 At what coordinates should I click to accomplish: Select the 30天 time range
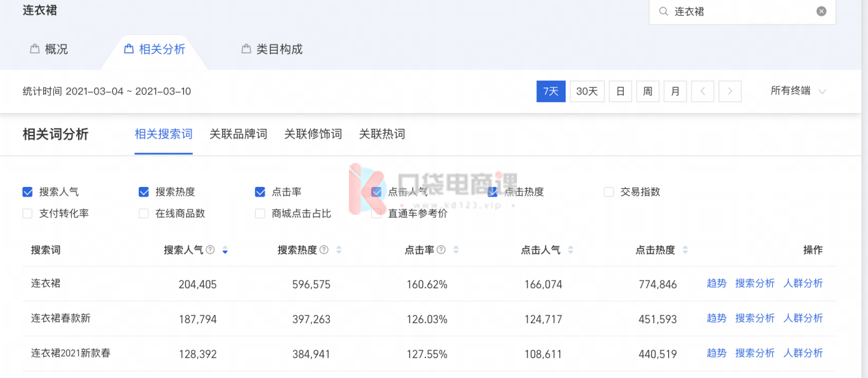tap(587, 91)
